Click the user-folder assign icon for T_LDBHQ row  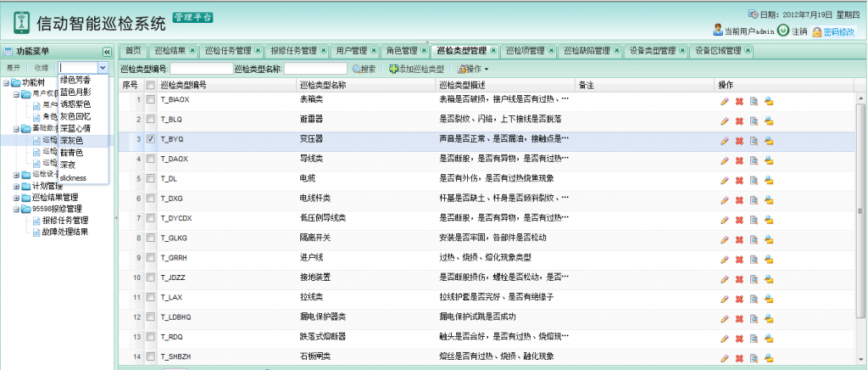(x=769, y=319)
